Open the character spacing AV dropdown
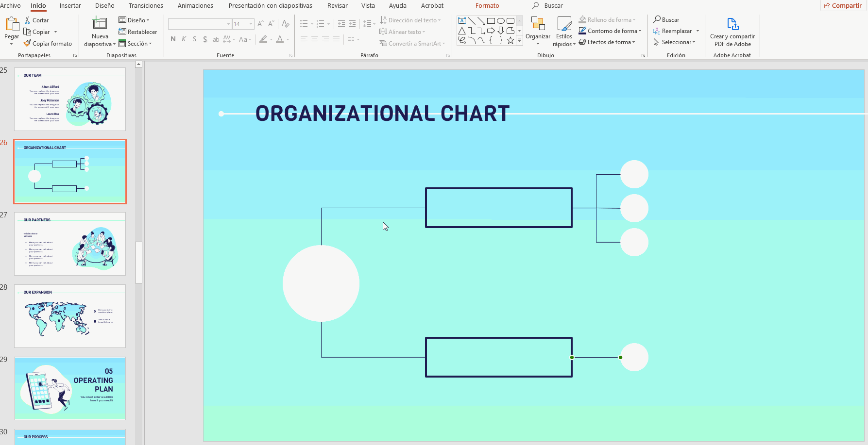The width and height of the screenshot is (868, 445). tap(230, 39)
